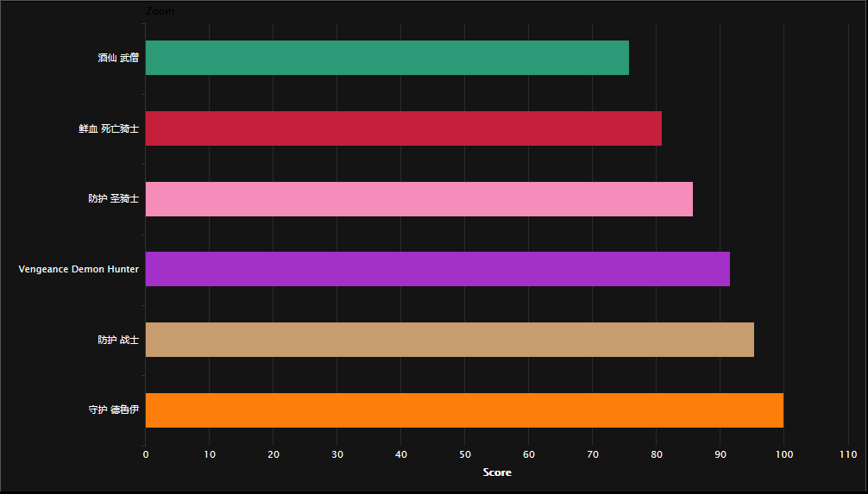Click the 40 tick on Score axis
The image size is (868, 494).
pyautogui.click(x=401, y=454)
